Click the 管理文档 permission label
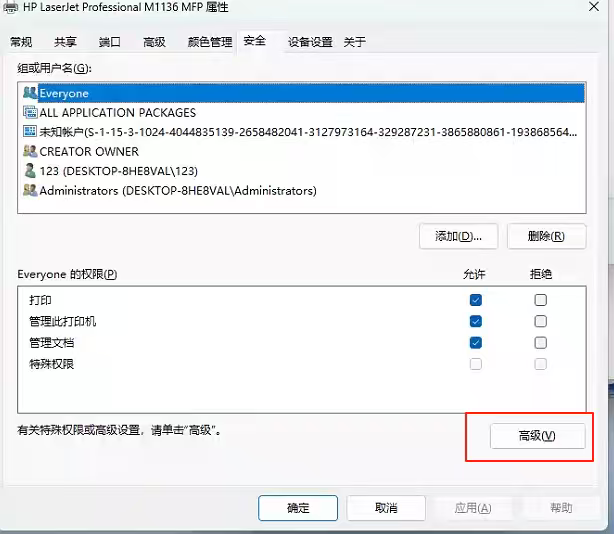Image resolution: width=614 pixels, height=534 pixels. [52, 343]
